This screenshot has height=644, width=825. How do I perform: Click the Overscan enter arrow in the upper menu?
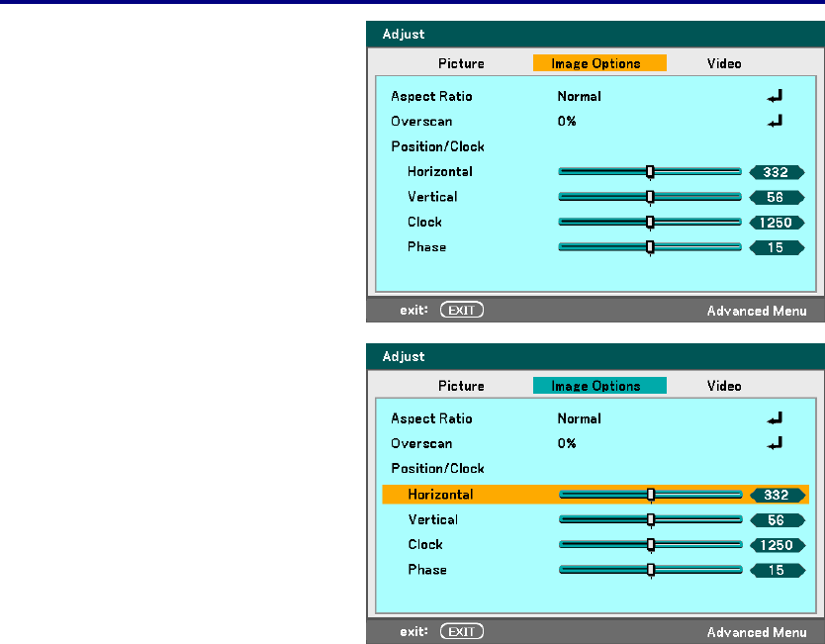click(775, 122)
